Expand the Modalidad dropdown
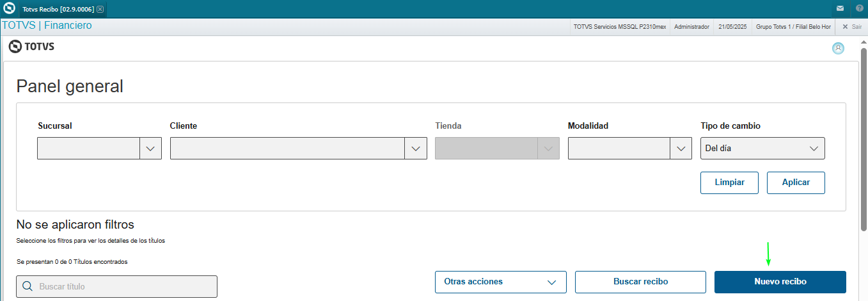 681,148
